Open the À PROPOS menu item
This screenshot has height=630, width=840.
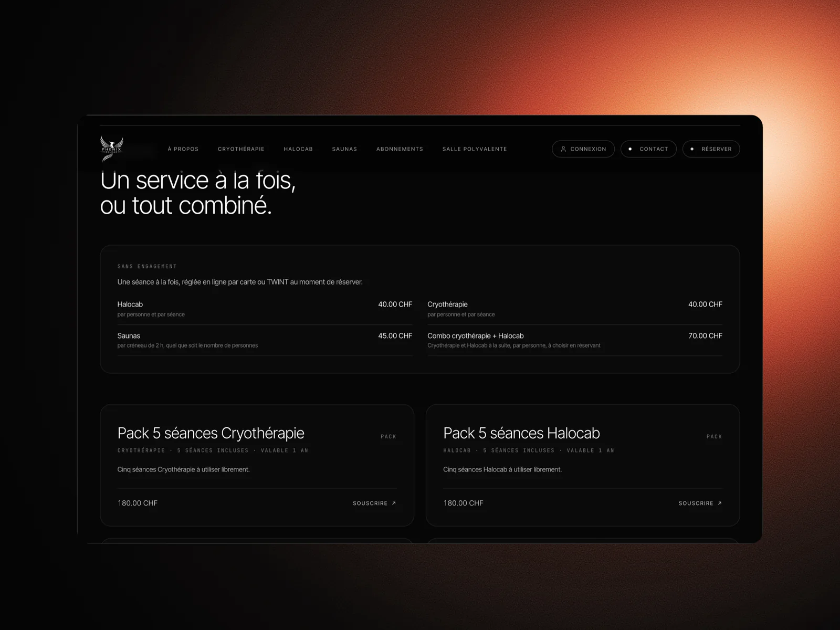183,149
